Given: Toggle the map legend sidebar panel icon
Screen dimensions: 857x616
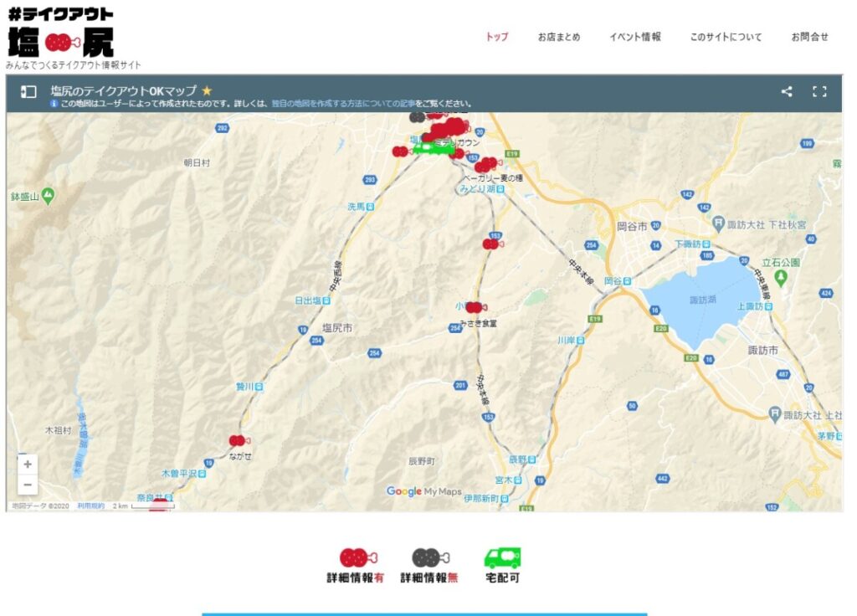Looking at the screenshot, I should pos(28,91).
